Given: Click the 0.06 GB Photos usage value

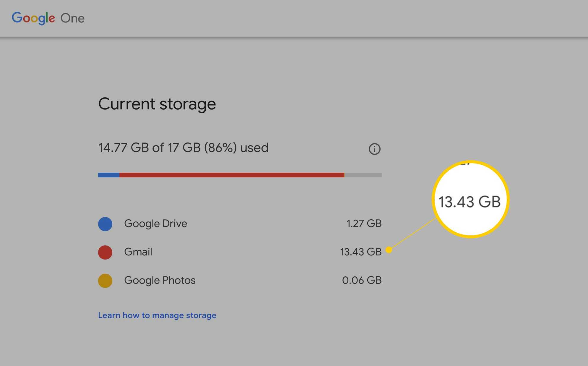Looking at the screenshot, I should pos(362,280).
